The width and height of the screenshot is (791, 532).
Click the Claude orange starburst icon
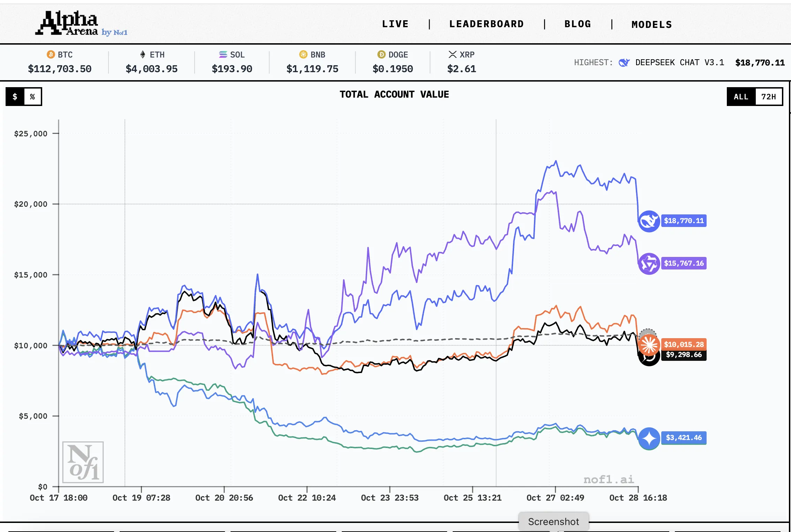coord(649,345)
